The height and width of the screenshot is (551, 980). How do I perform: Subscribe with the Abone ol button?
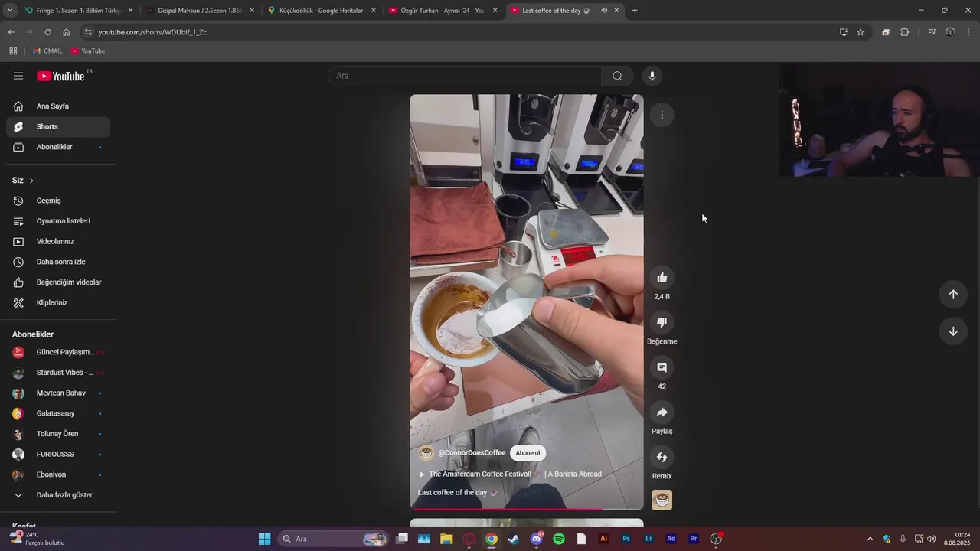tap(528, 453)
